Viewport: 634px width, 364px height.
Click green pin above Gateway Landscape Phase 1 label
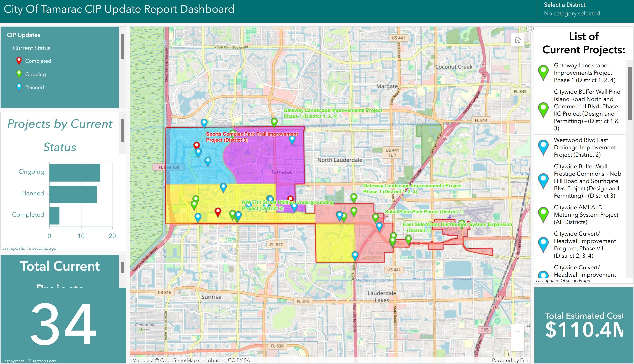click(274, 122)
